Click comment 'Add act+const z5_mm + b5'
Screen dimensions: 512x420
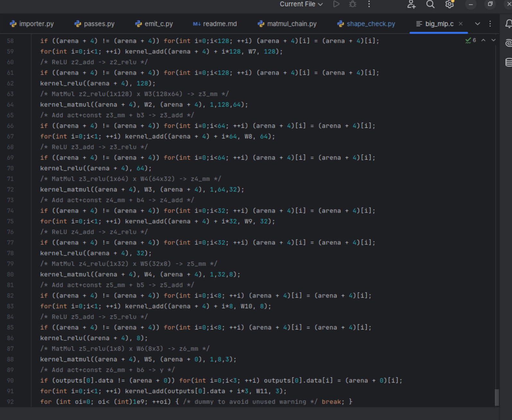click(117, 285)
